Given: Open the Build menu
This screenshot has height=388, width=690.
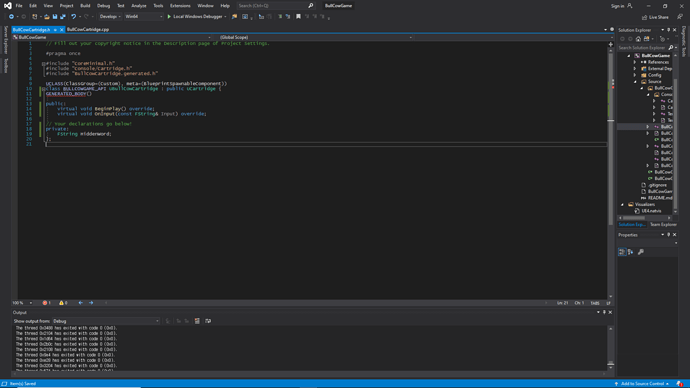Looking at the screenshot, I should (x=85, y=6).
